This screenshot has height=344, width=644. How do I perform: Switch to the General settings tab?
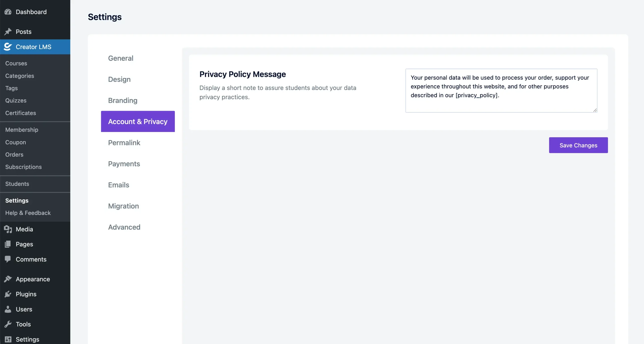click(x=120, y=58)
